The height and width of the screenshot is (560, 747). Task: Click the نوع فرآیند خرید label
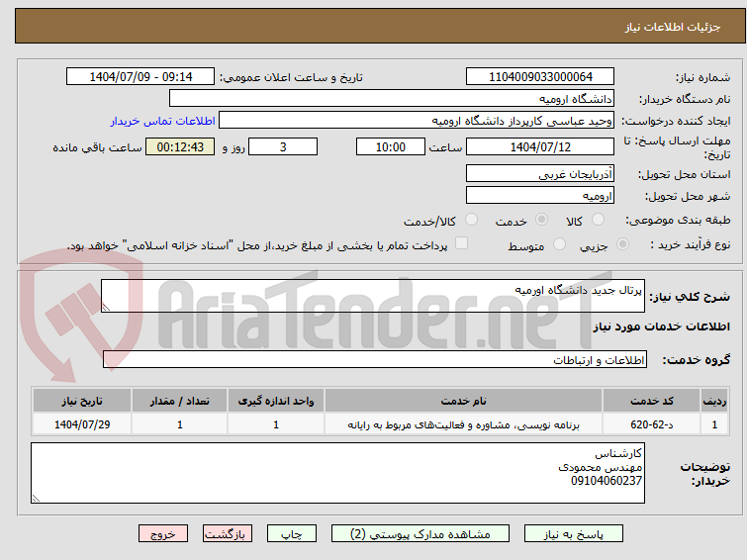[x=691, y=244]
